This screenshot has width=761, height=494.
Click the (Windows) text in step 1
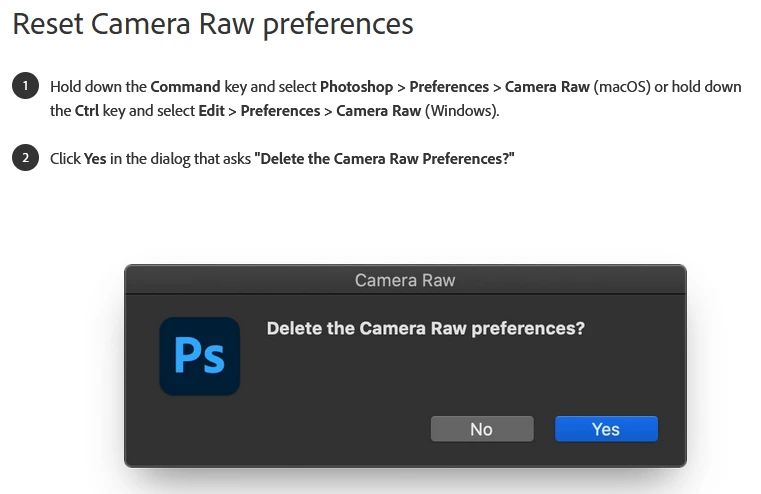(x=461, y=110)
